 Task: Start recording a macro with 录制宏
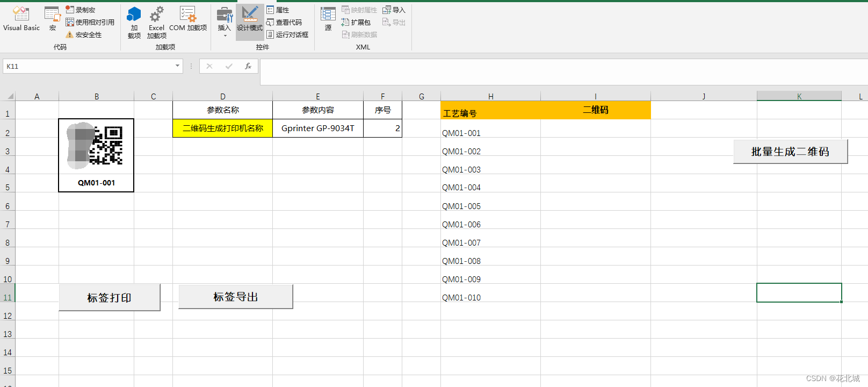(81, 10)
